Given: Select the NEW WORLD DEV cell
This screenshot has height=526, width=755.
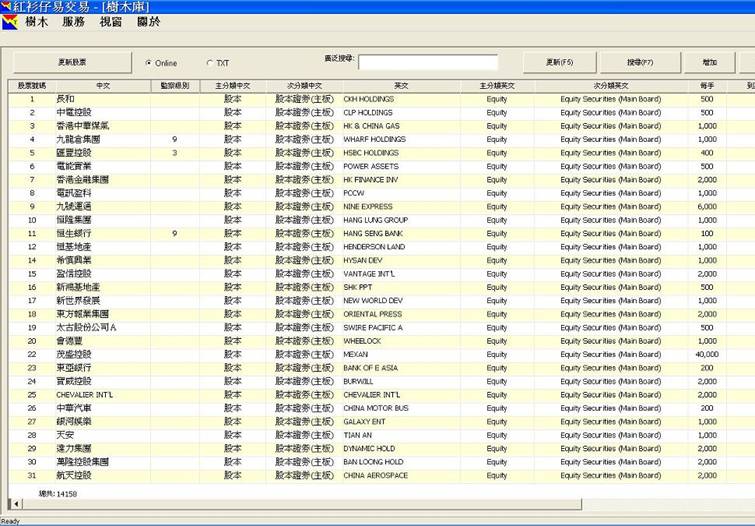Looking at the screenshot, I should (401, 301).
